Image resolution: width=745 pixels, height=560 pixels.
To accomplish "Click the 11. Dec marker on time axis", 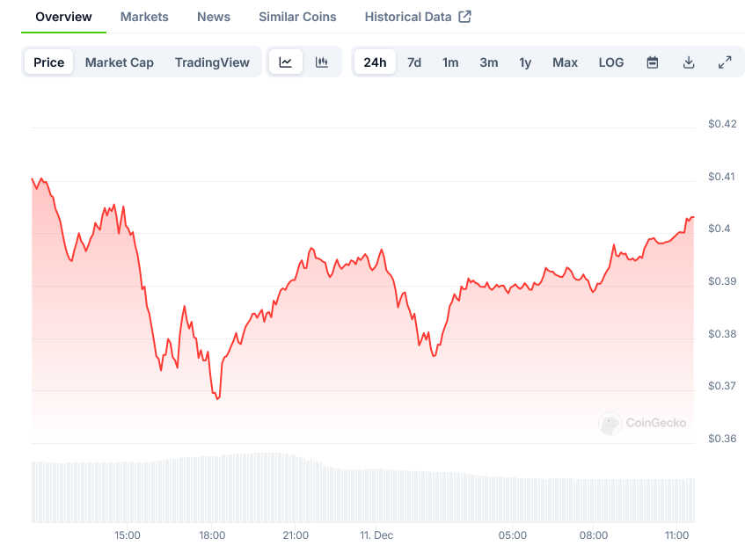I will click(377, 535).
